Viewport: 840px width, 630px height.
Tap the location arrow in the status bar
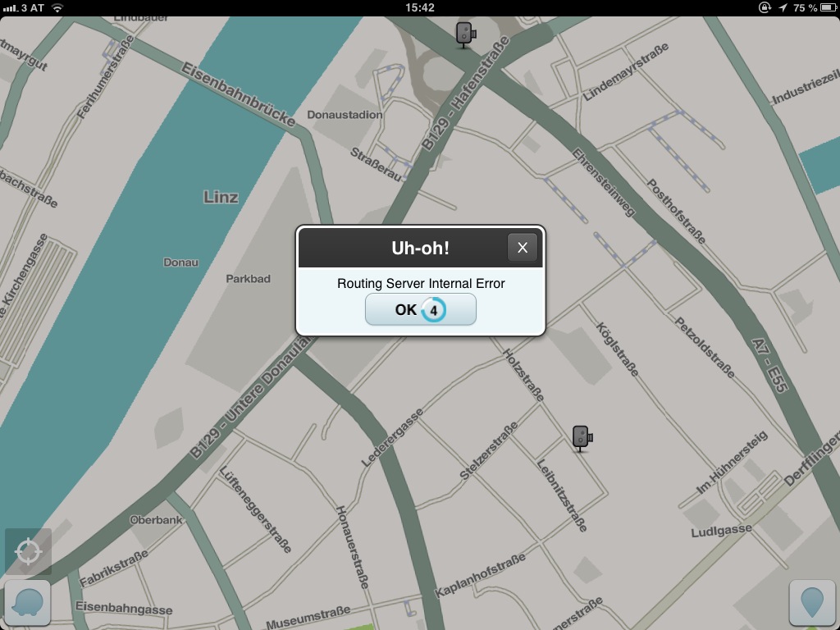(782, 7)
